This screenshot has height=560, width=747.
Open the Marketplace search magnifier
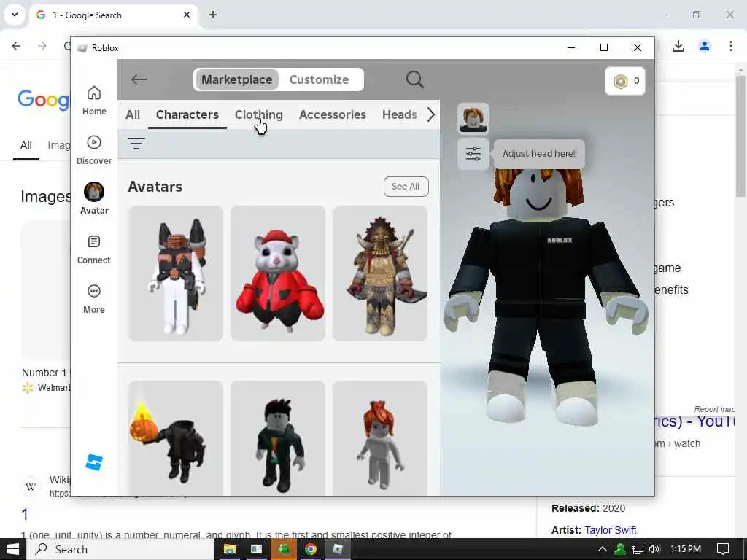[x=414, y=79]
